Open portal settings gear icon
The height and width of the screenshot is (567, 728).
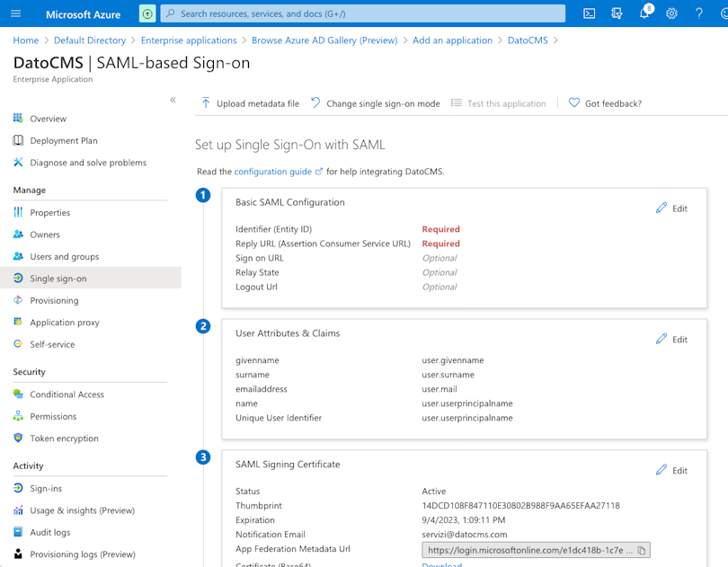(671, 14)
